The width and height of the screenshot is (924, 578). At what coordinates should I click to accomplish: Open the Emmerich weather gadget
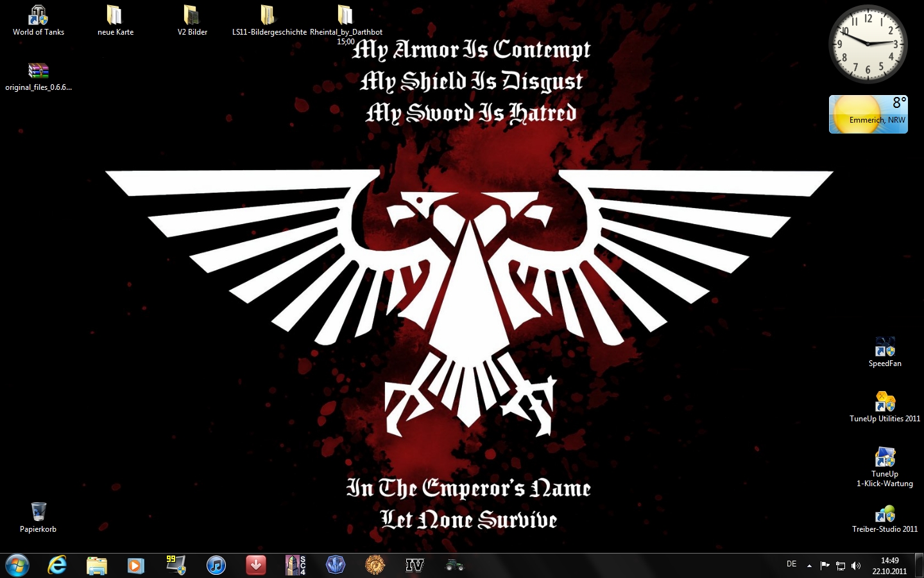coord(868,114)
